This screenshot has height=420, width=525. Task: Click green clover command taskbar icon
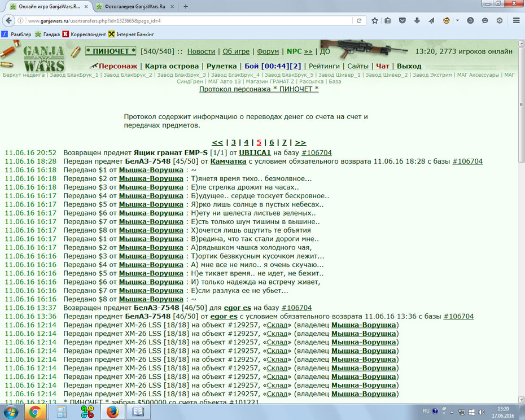(x=87, y=412)
